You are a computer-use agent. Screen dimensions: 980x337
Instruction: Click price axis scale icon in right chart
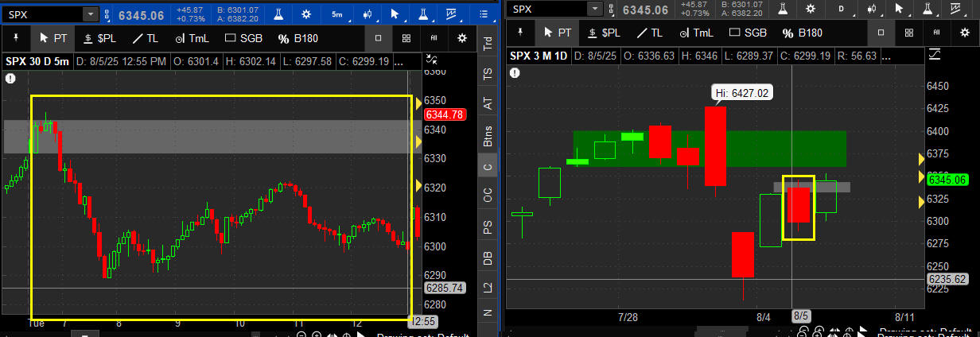click(x=935, y=52)
